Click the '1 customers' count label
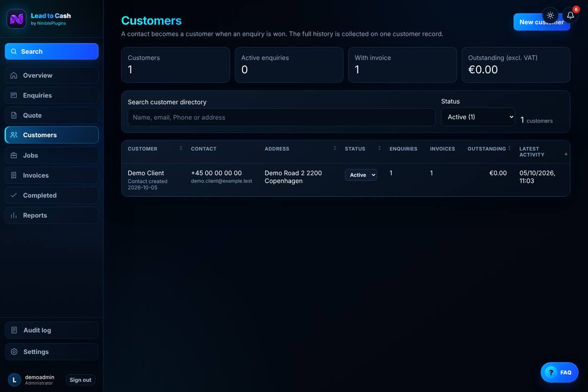This screenshot has height=392, width=588. tap(536, 120)
